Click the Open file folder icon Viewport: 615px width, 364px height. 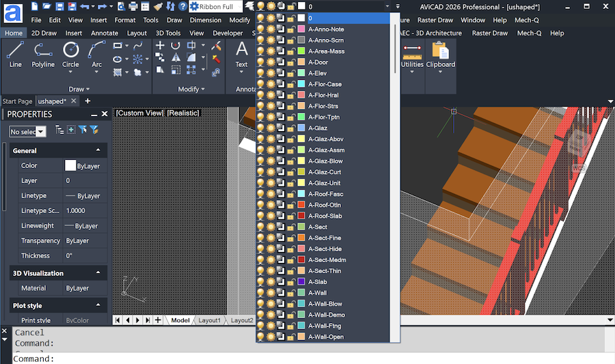click(x=46, y=6)
